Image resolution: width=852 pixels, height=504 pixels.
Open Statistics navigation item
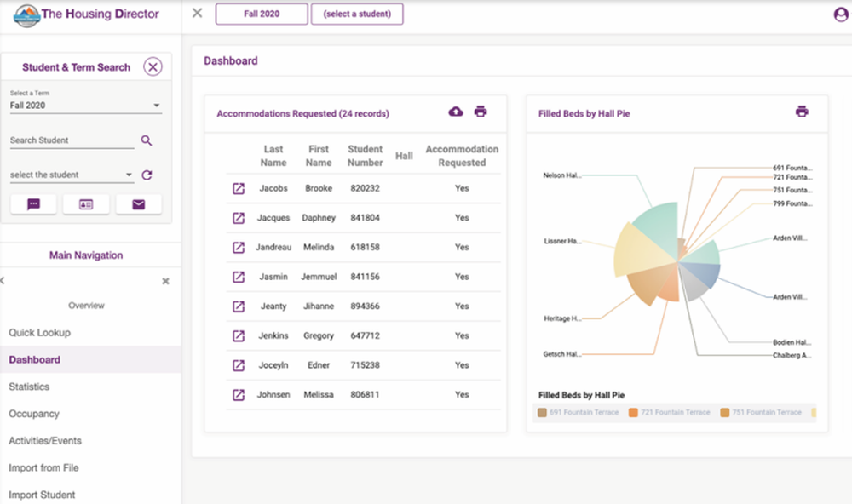point(29,387)
